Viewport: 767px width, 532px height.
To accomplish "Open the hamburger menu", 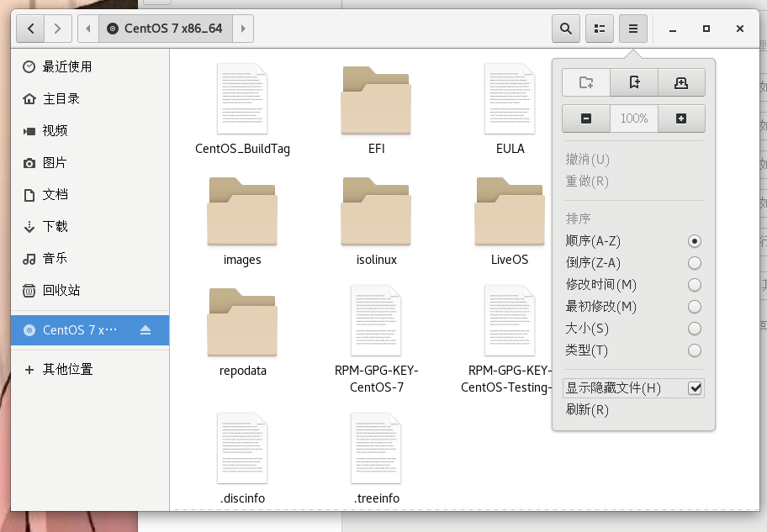I will (633, 28).
